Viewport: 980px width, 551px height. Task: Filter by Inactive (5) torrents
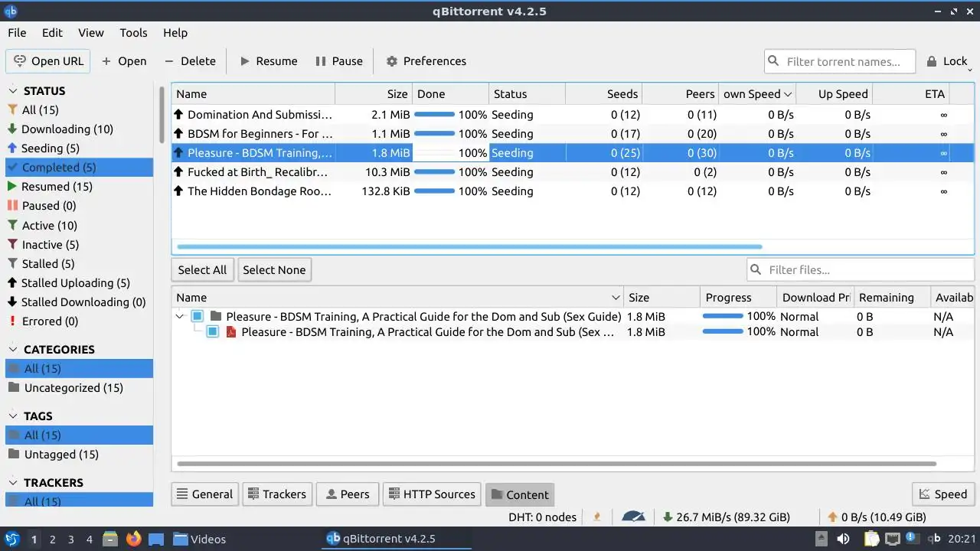pyautogui.click(x=79, y=245)
